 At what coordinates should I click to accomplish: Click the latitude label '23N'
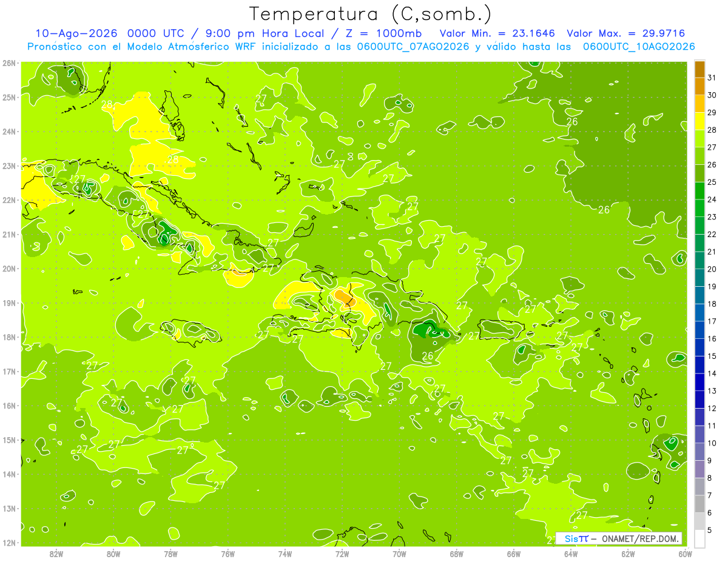(9, 166)
